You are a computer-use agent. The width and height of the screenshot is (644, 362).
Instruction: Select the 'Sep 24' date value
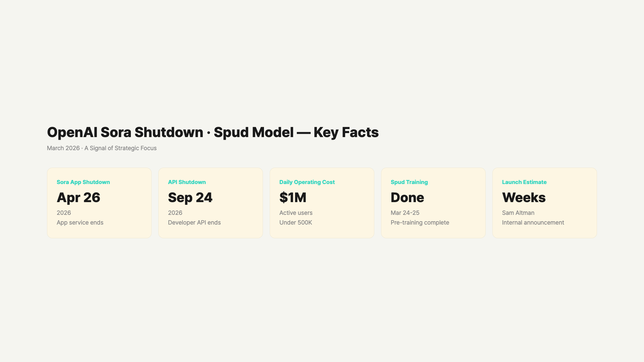pyautogui.click(x=190, y=197)
